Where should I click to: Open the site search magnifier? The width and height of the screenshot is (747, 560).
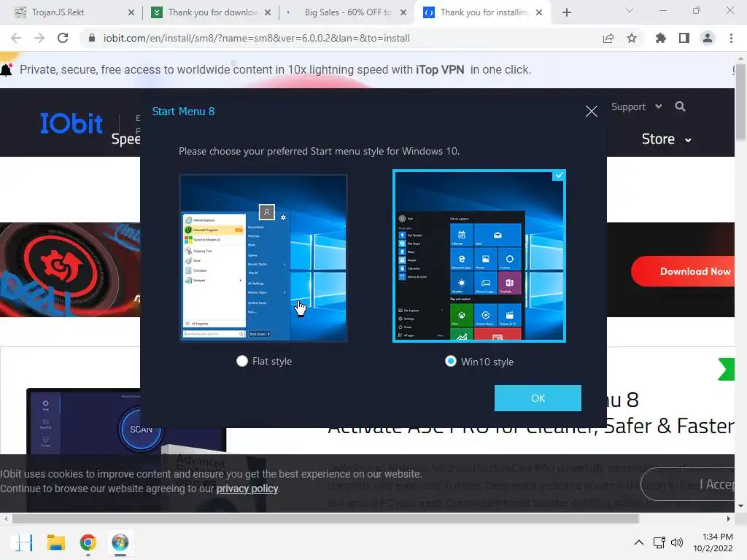click(x=680, y=106)
